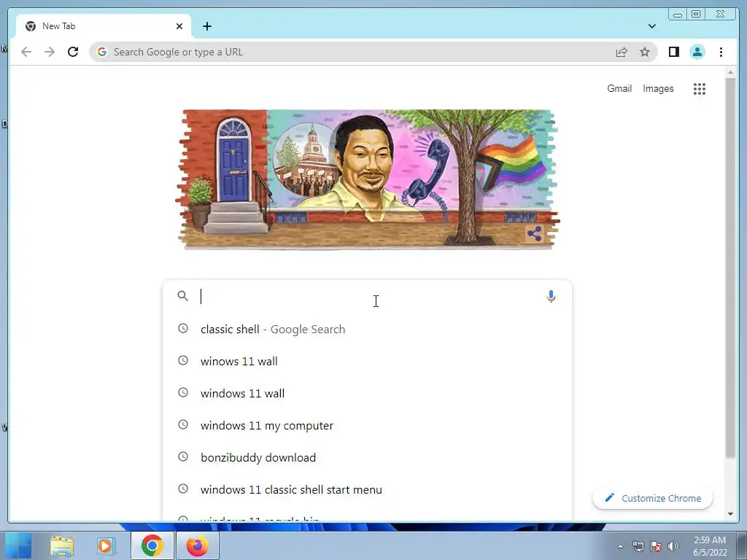The width and height of the screenshot is (747, 560).
Task: Share this page using the share icon
Action: (622, 52)
